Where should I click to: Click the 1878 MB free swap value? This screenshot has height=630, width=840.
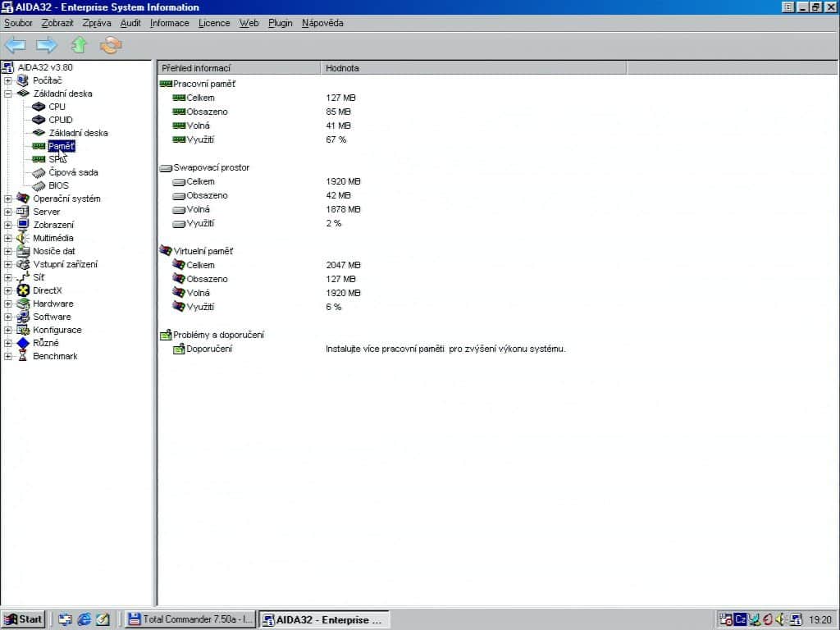click(343, 209)
